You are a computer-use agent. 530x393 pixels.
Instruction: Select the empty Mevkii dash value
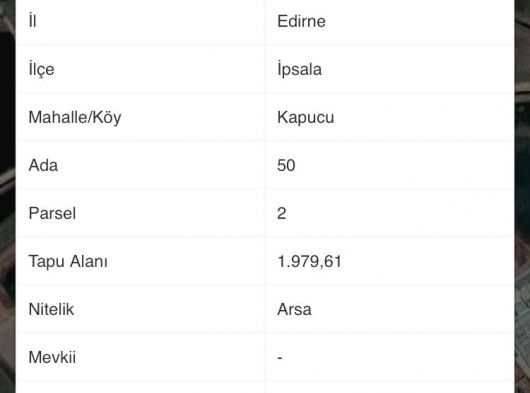[x=280, y=358]
